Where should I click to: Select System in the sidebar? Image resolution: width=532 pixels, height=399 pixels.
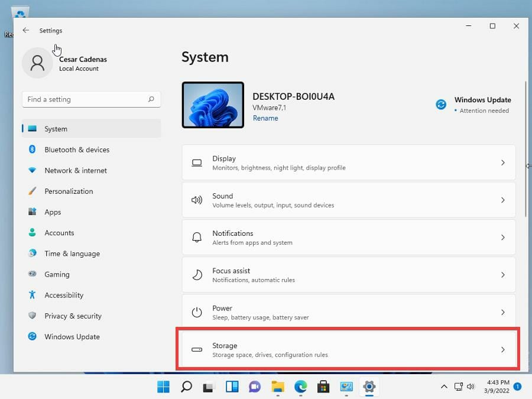[x=91, y=129]
